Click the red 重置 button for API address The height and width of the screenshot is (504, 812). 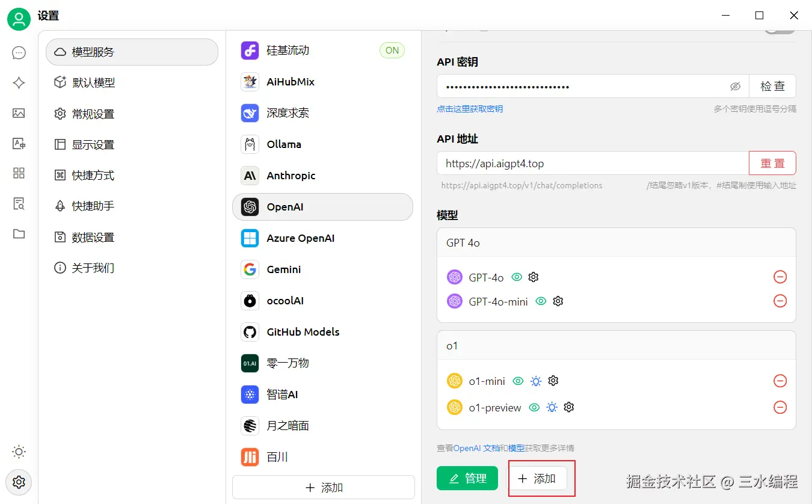pos(772,163)
